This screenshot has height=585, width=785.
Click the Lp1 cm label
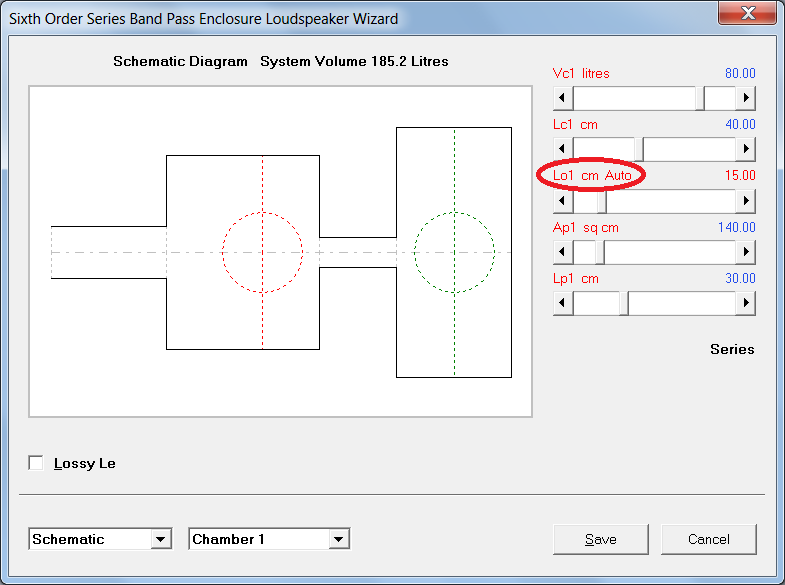point(576,279)
